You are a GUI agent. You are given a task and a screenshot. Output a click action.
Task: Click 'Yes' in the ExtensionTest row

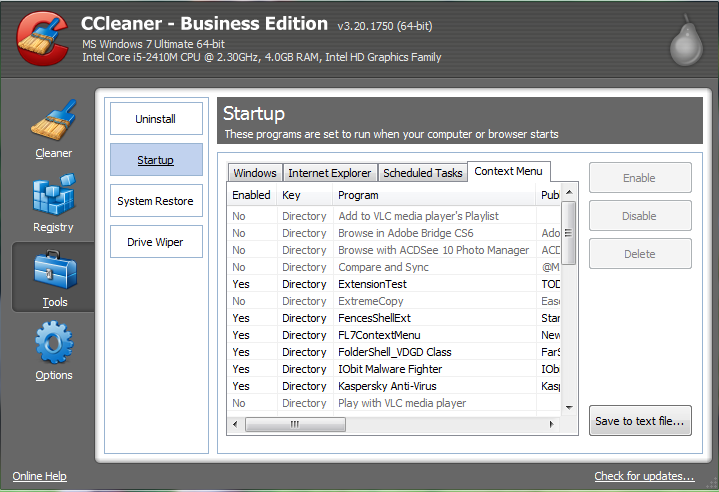point(241,284)
